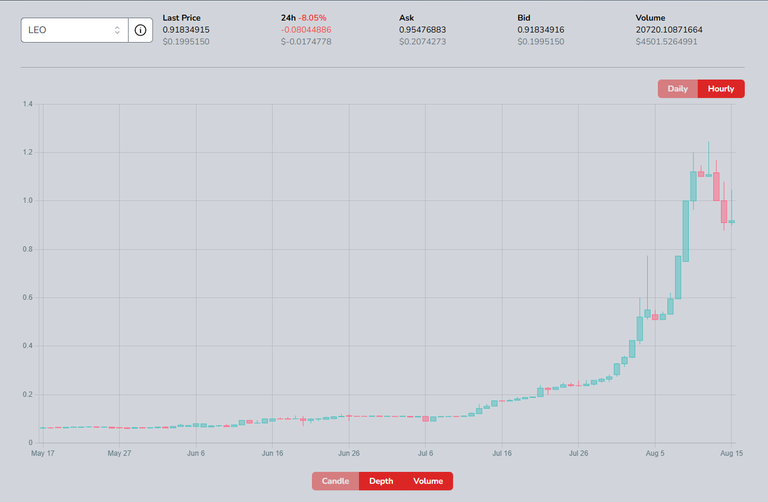The height and width of the screenshot is (502, 768).
Task: Click the Ask price 0.95476883
Action: [423, 29]
